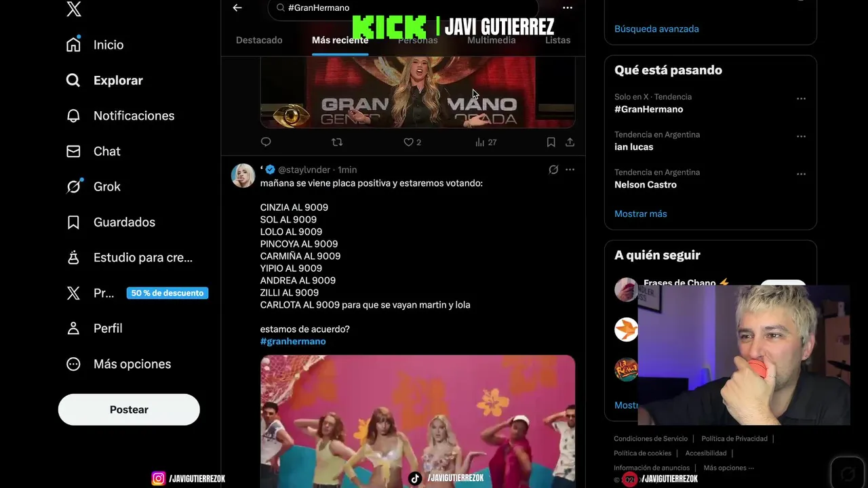Click Frases de Chano avatar
Viewport: 868px width, 488px height.
pyautogui.click(x=625, y=289)
